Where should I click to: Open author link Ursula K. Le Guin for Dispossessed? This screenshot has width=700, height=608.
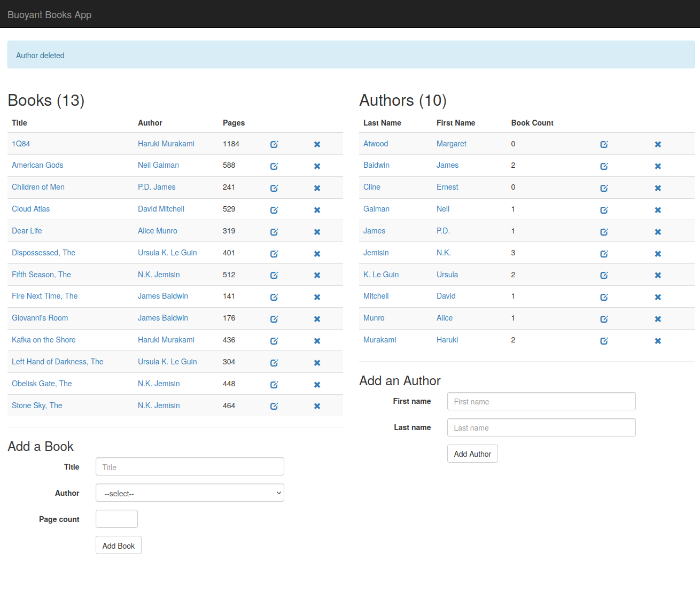pos(167,253)
